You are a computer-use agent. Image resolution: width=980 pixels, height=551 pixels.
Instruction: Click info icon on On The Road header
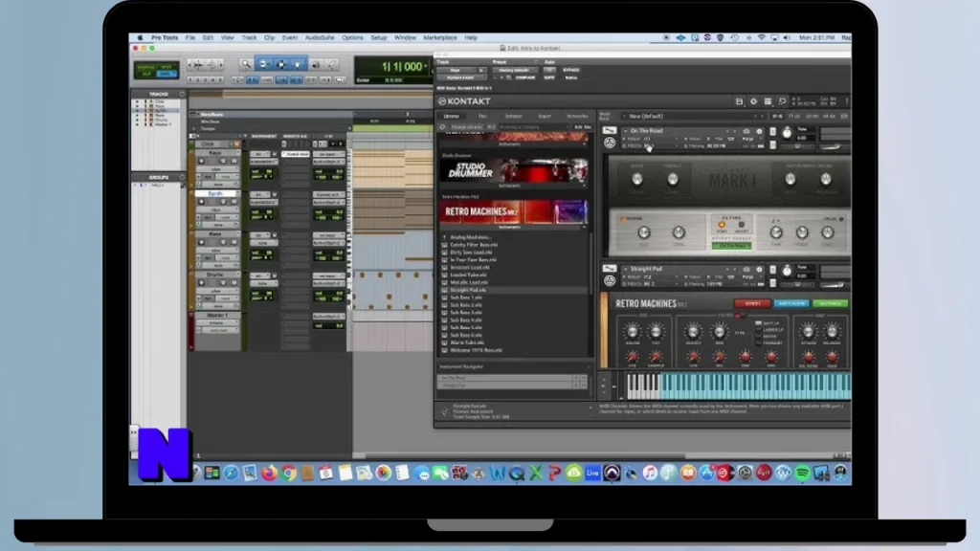(x=759, y=131)
